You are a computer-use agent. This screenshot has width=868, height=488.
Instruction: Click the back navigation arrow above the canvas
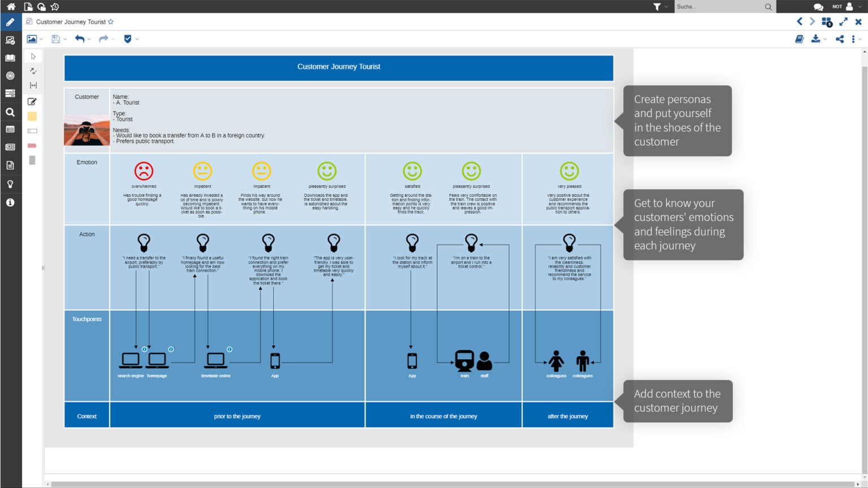click(x=799, y=21)
